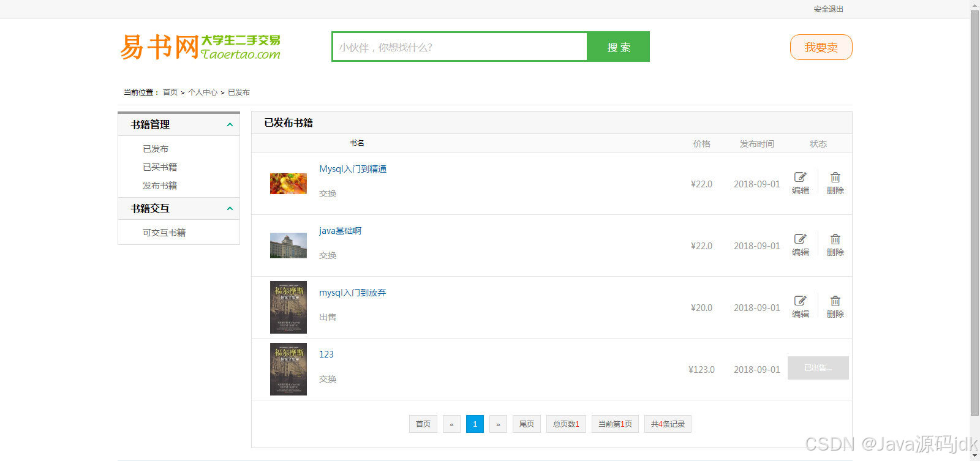Click the 状态 column header
980x461 pixels.
click(x=818, y=144)
